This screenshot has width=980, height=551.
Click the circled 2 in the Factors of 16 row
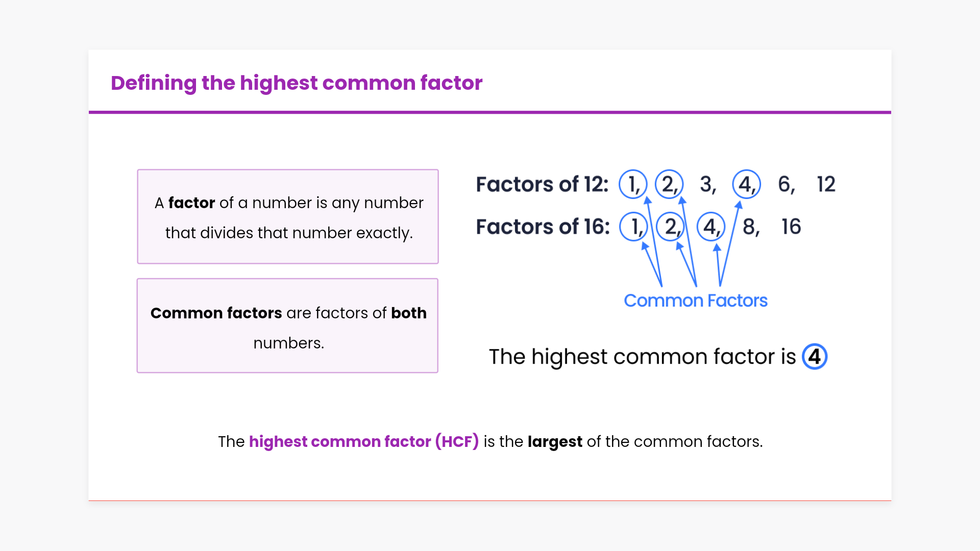[x=670, y=227]
